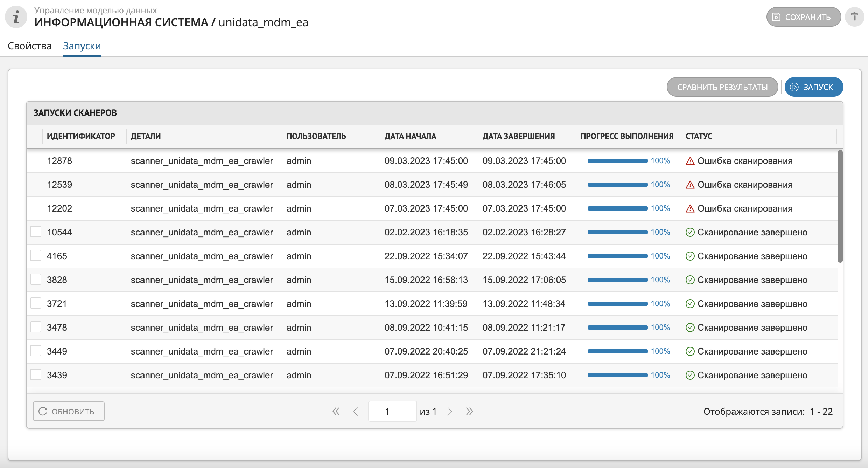
Task: Click the Сохранить save button
Action: 804,17
